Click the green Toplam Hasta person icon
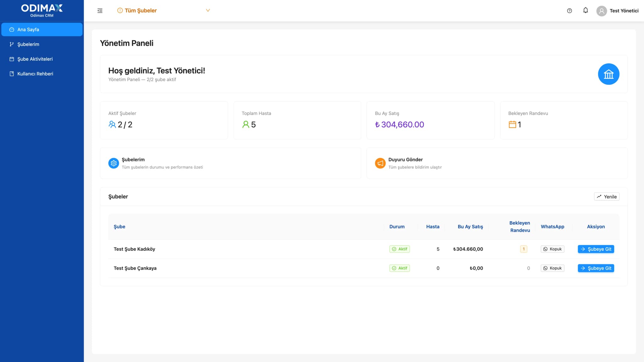This screenshot has height=362, width=644. tap(246, 124)
